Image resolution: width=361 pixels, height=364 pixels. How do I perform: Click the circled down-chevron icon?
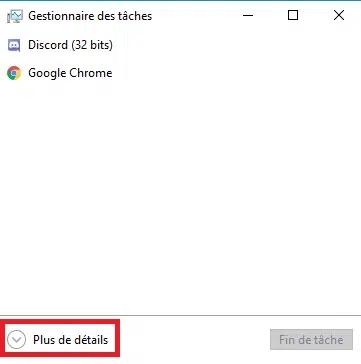point(16,340)
